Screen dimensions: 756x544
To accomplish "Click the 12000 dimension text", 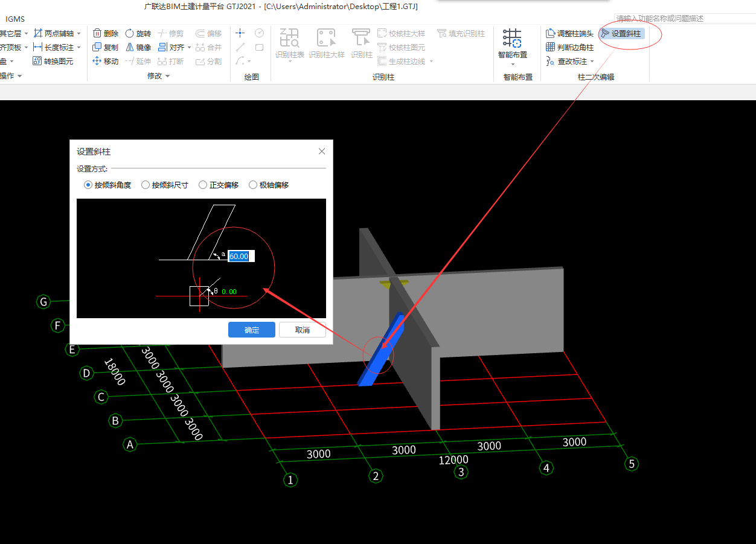I will pos(453,460).
